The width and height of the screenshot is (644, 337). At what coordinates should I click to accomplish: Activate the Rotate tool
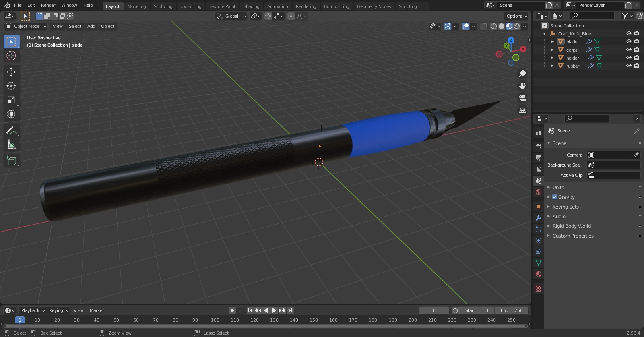click(11, 86)
